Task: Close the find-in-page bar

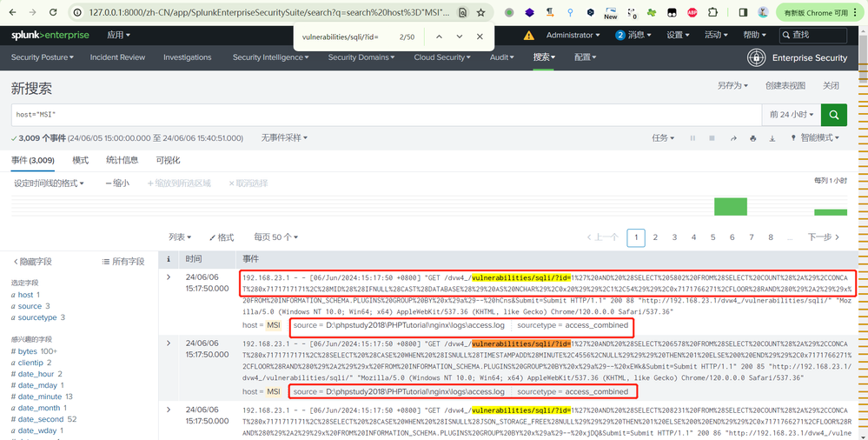Action: point(480,37)
